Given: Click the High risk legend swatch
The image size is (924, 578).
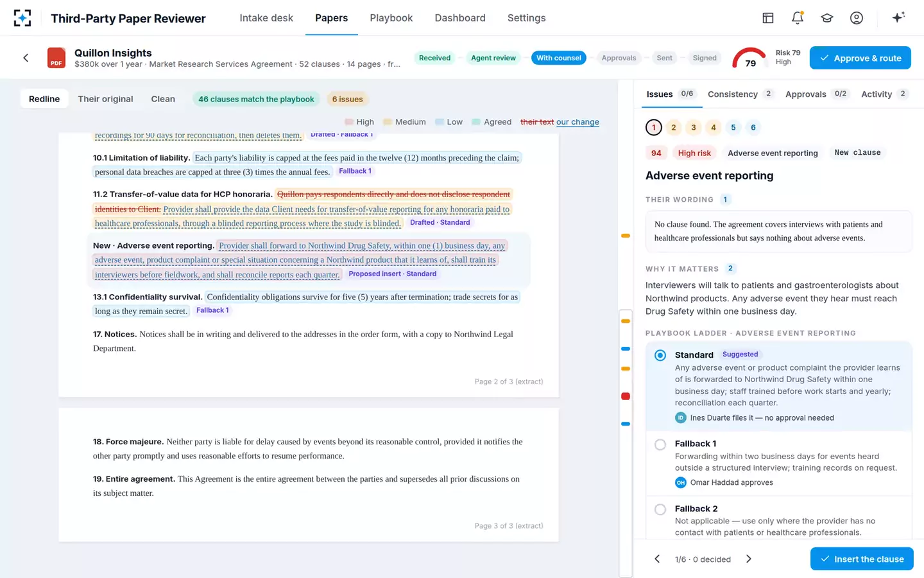Looking at the screenshot, I should pos(349,122).
